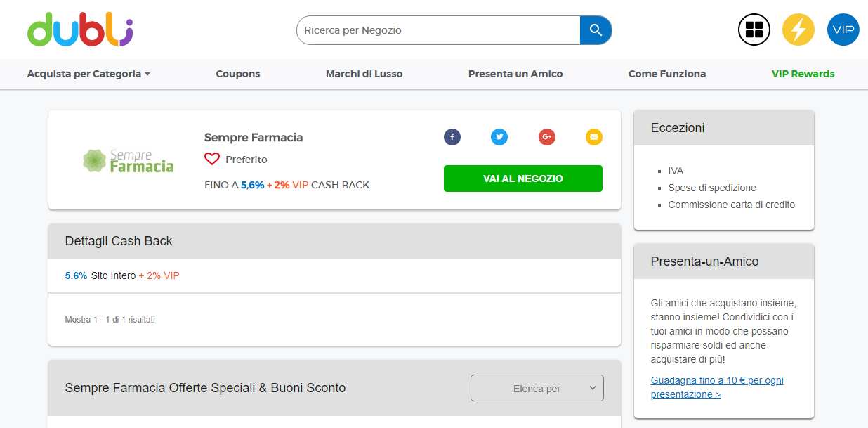Open VIP Rewards page
Image resolution: width=868 pixels, height=428 pixels.
[x=803, y=74]
